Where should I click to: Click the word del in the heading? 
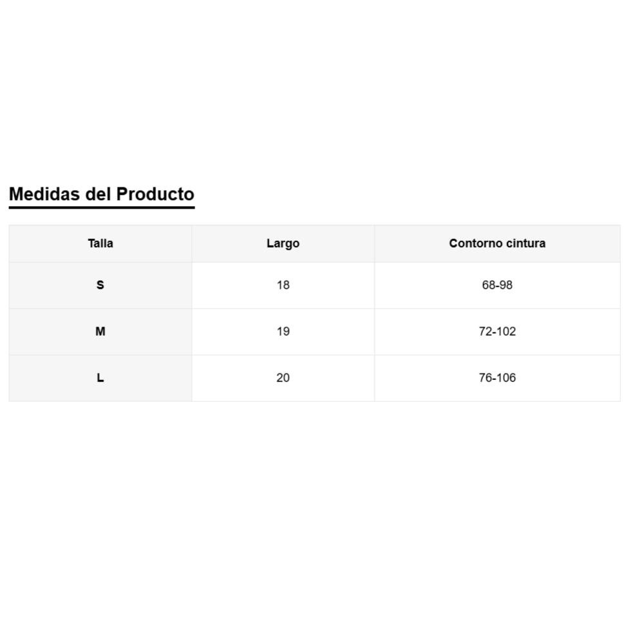coord(98,194)
